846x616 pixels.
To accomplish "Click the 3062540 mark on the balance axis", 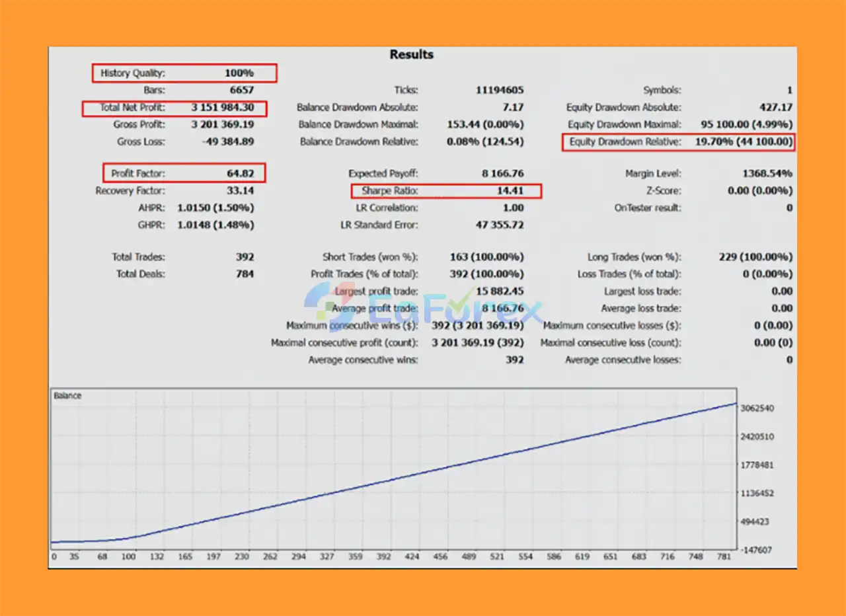I will pos(758,408).
